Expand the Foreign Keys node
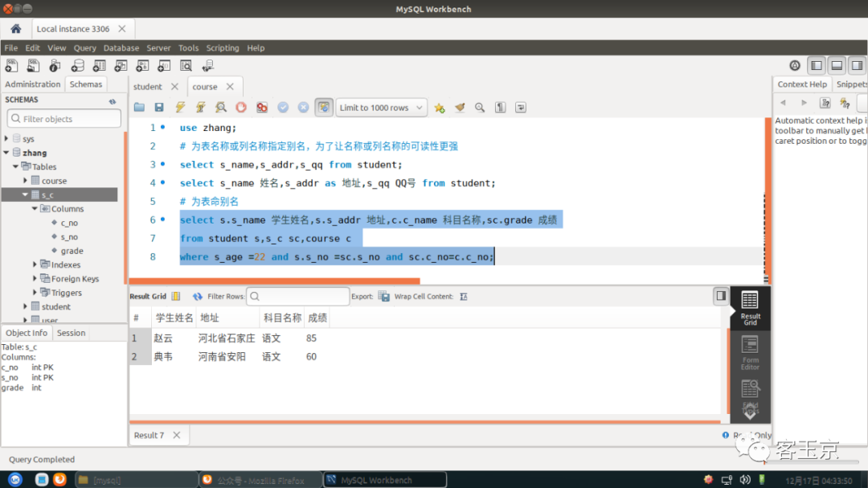Image resolution: width=868 pixels, height=488 pixels. [x=35, y=279]
